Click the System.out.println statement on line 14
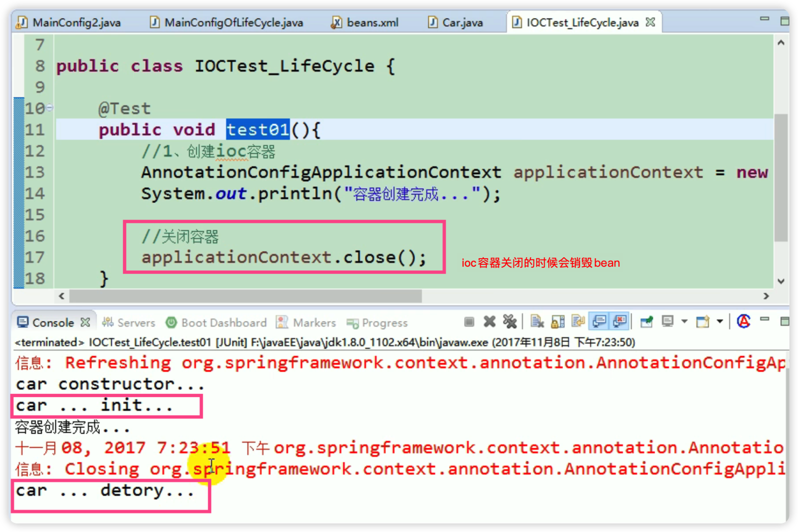798x532 pixels. point(321,194)
